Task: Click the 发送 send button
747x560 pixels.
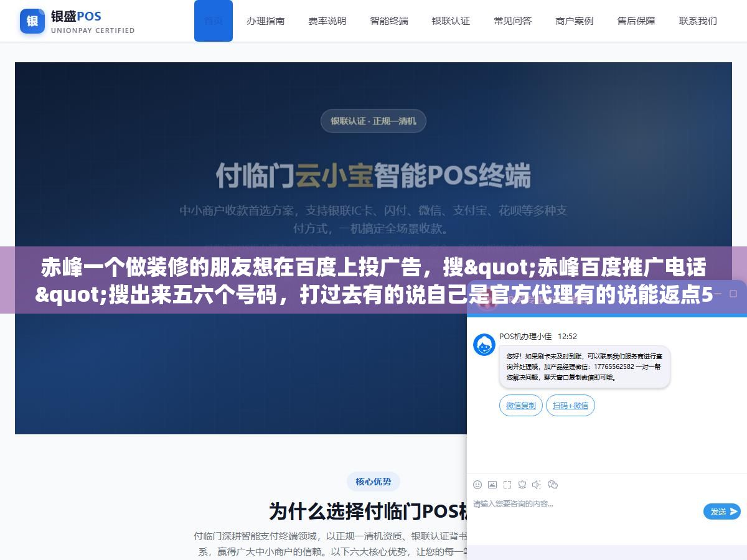Action: 722,511
